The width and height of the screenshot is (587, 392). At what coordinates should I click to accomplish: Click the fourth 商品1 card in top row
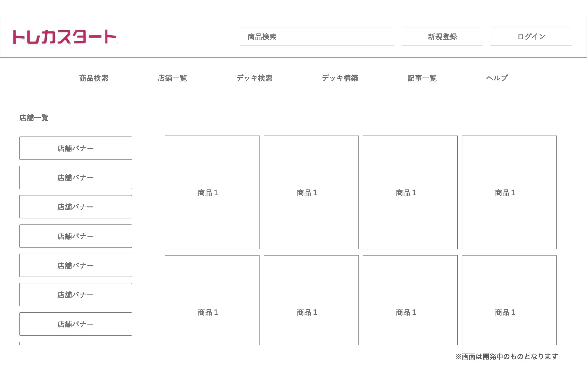tap(509, 192)
